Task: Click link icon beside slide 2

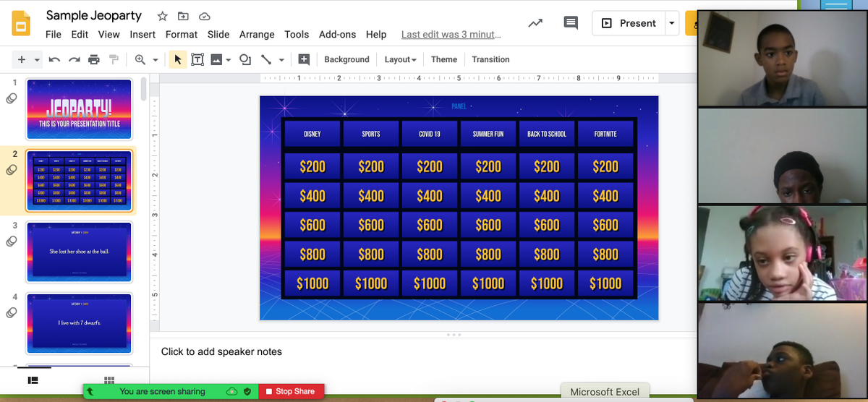Action: [11, 170]
